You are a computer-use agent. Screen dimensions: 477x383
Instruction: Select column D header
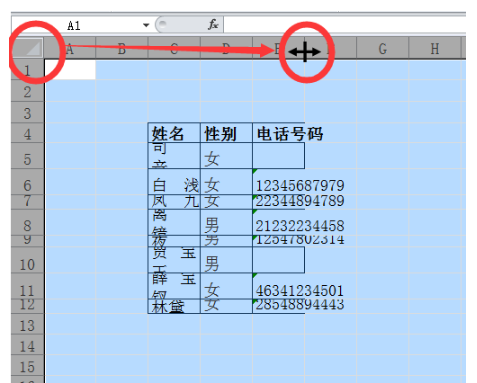tap(226, 49)
